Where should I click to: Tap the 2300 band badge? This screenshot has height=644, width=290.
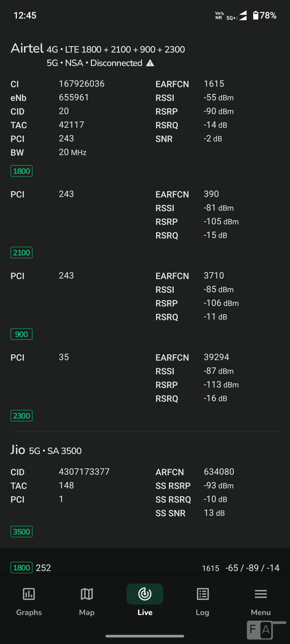21,416
